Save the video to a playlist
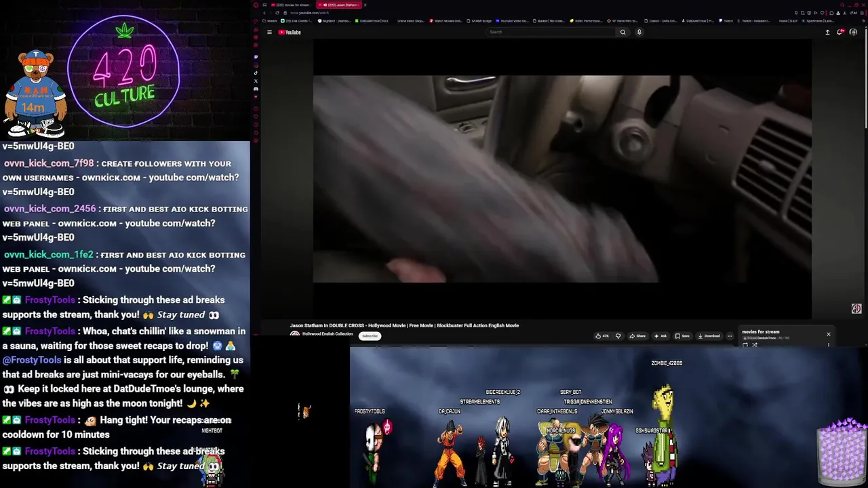This screenshot has height=488, width=868. (682, 336)
